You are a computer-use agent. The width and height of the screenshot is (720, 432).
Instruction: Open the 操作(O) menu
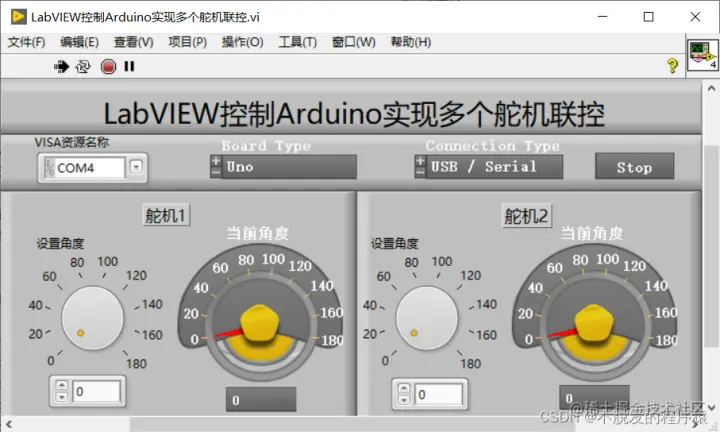242,42
